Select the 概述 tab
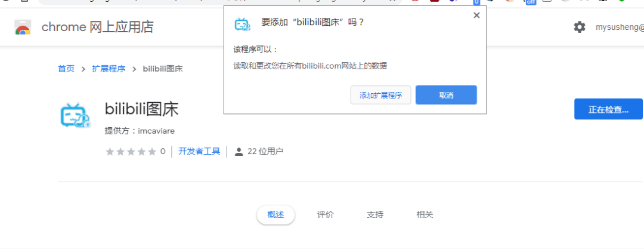The width and height of the screenshot is (644, 249). tap(275, 215)
